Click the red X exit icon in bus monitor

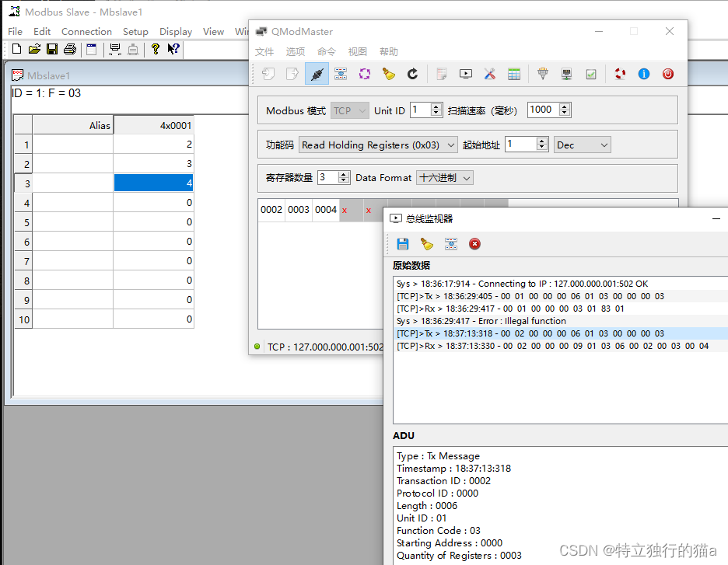(474, 244)
